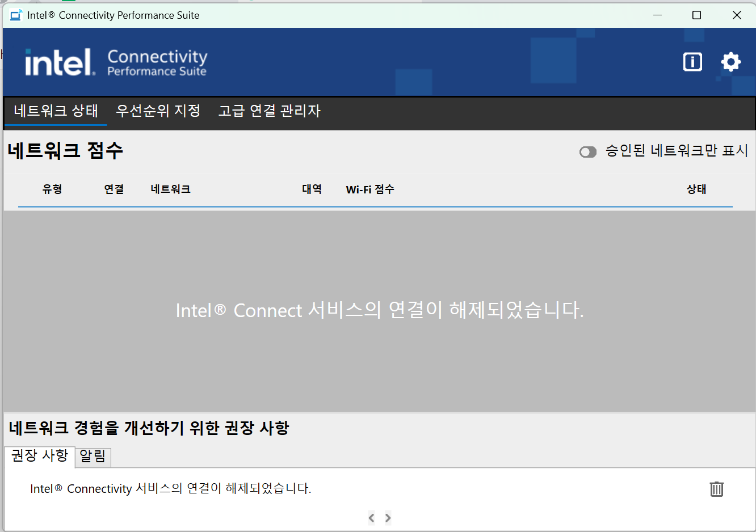Image resolution: width=756 pixels, height=532 pixels.
Task: Select the 고급 연결 관리자 tab
Action: click(x=270, y=111)
